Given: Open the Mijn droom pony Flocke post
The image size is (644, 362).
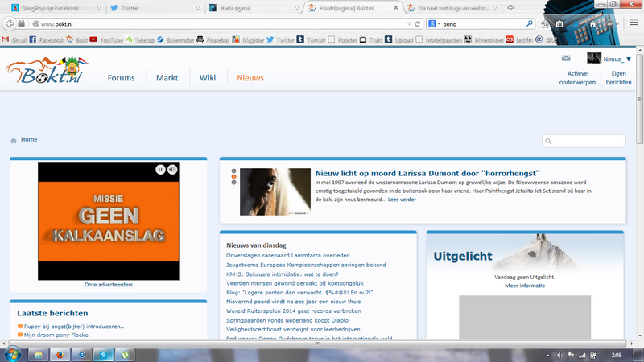Looking at the screenshot, I should pos(56,335).
